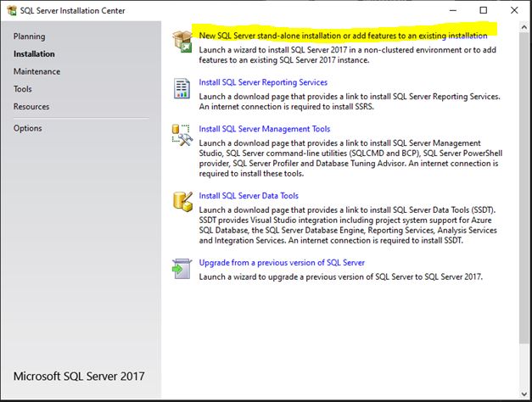The height and width of the screenshot is (402, 532).
Task: Maximize the Installation Center window
Action: pyautogui.click(x=483, y=10)
